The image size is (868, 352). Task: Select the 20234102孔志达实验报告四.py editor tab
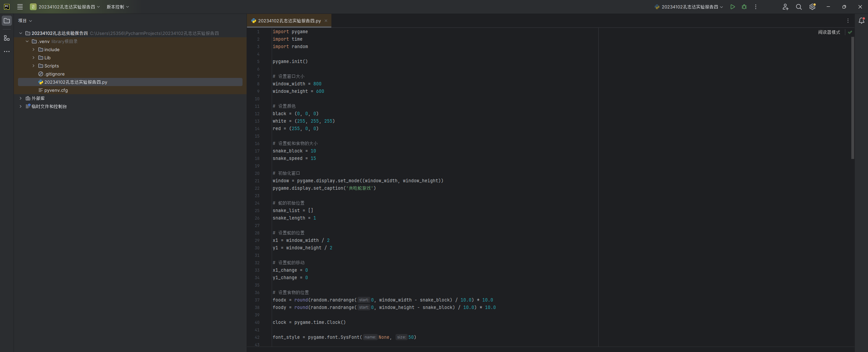click(x=289, y=21)
